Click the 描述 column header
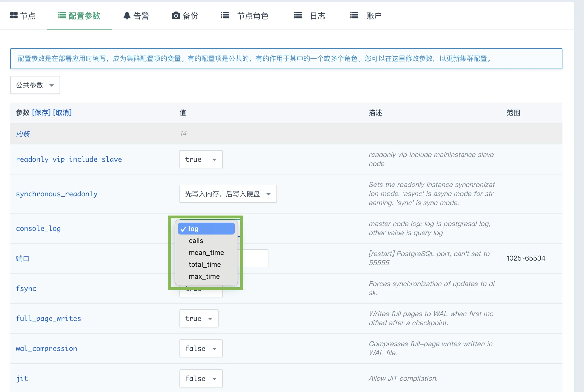 coord(375,113)
